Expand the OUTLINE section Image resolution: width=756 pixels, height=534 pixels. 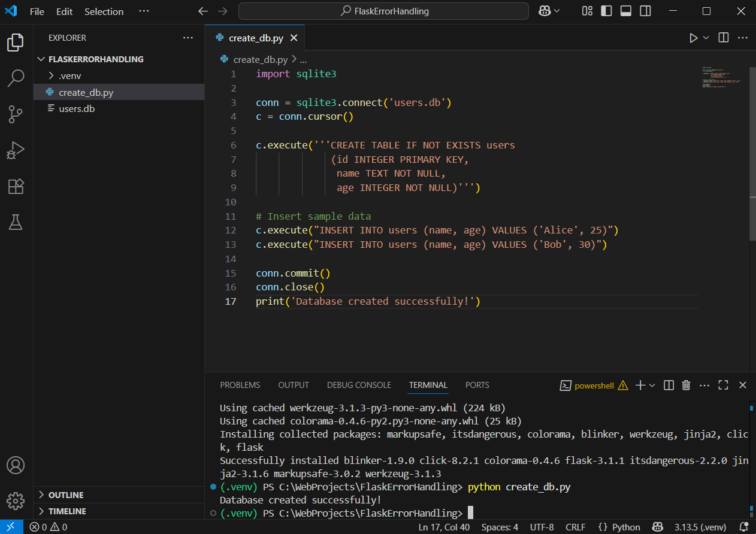119,495
